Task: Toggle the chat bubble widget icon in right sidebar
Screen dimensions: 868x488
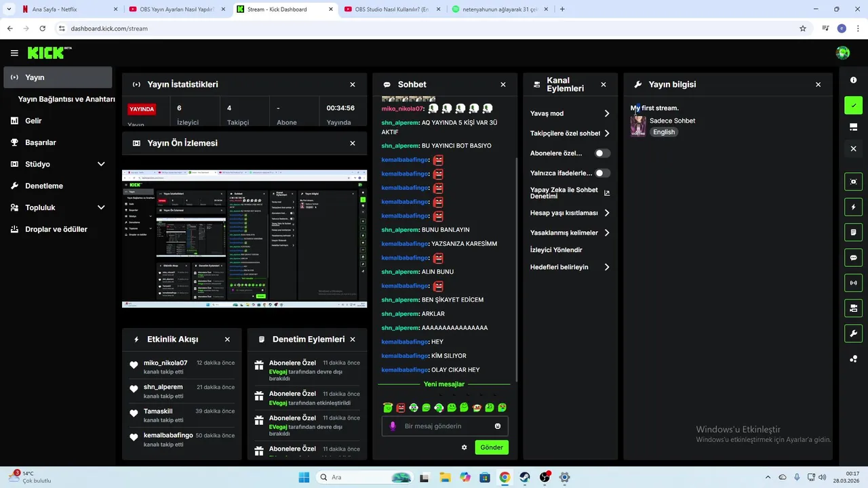Action: [x=853, y=258]
